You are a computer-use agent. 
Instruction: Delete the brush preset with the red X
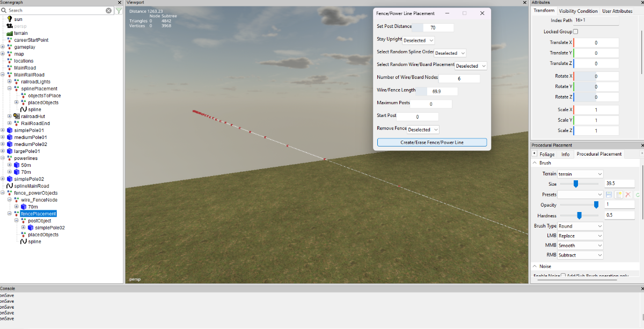click(x=628, y=194)
